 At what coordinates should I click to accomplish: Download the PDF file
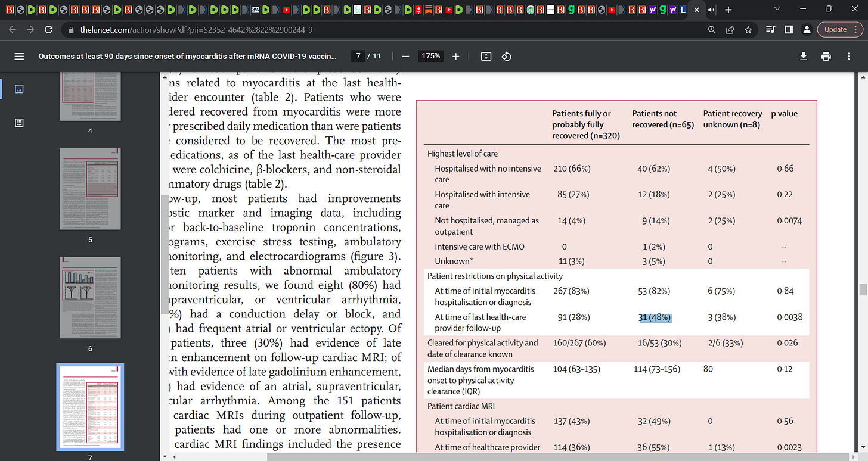point(803,56)
